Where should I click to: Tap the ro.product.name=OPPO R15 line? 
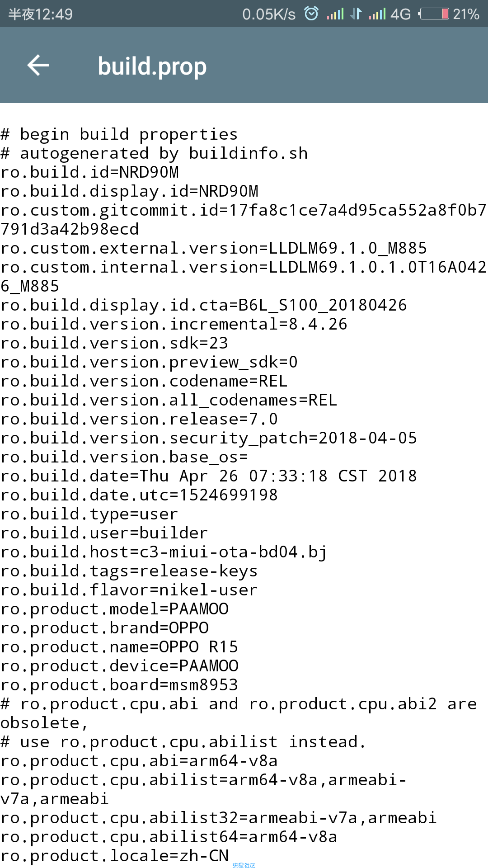click(119, 647)
